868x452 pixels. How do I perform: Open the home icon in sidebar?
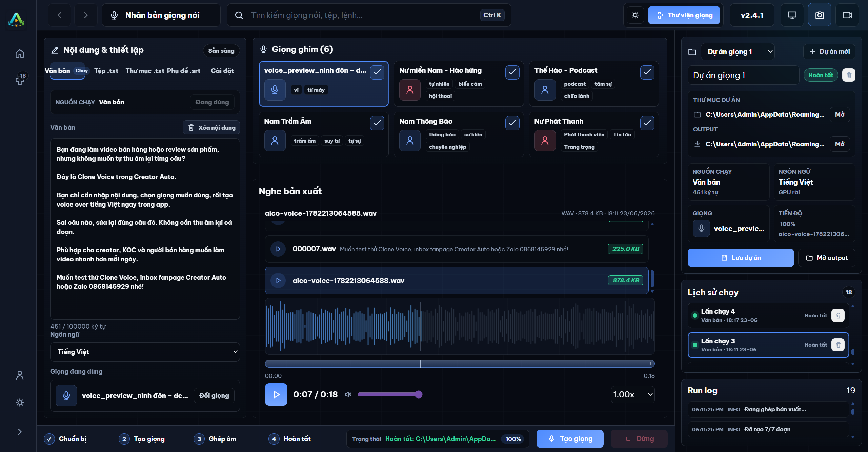click(x=20, y=53)
